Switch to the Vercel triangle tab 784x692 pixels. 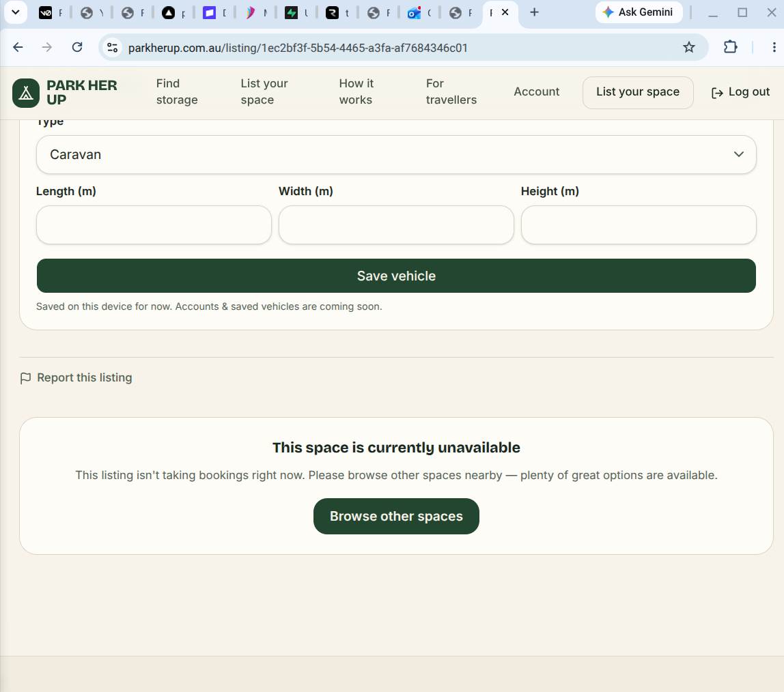click(169, 13)
